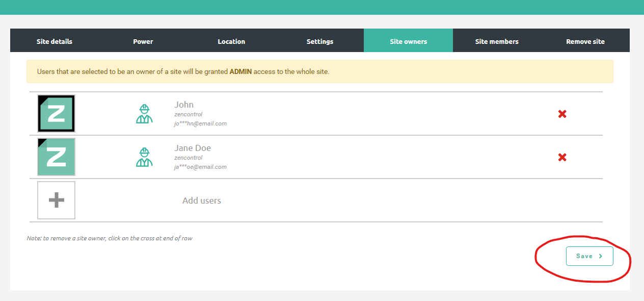The image size is (644, 301).
Task: Click the zencontrol text under John
Action: click(x=188, y=114)
